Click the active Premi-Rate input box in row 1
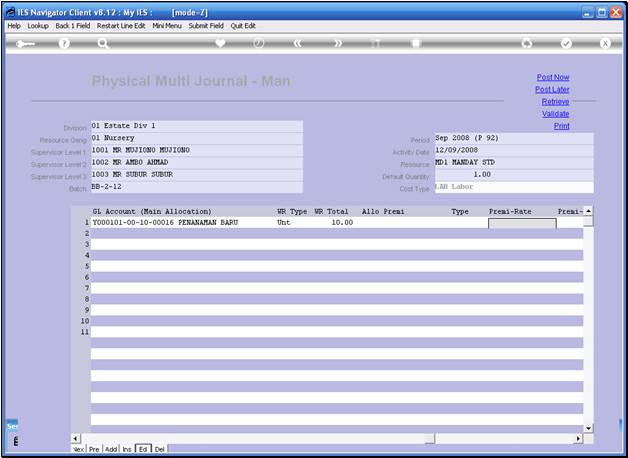The height and width of the screenshot is (458, 628). [522, 223]
